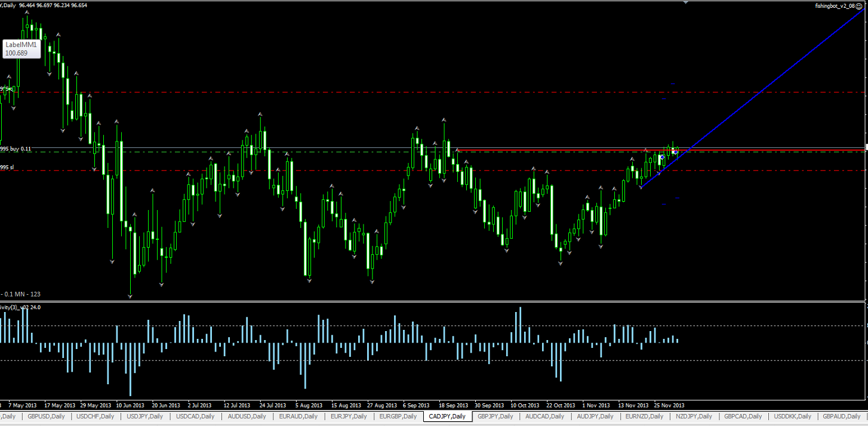Image resolution: width=868 pixels, height=426 pixels.
Task: Open the EURGBP,Daily chart tab
Action: (x=398, y=416)
